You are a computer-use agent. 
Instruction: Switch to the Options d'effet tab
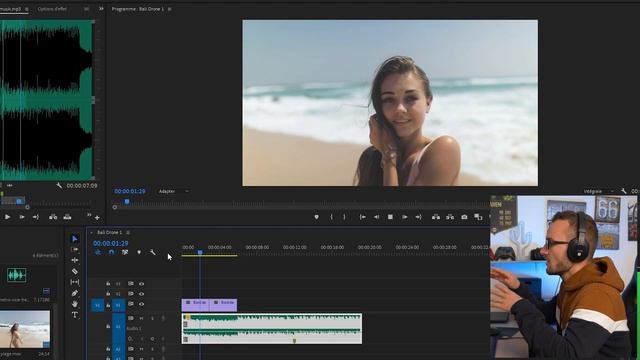pos(52,9)
